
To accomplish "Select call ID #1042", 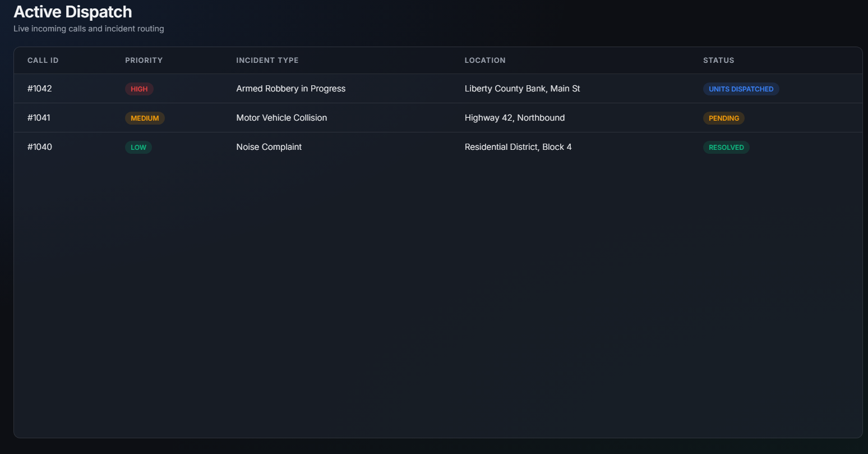I will pyautogui.click(x=40, y=89).
